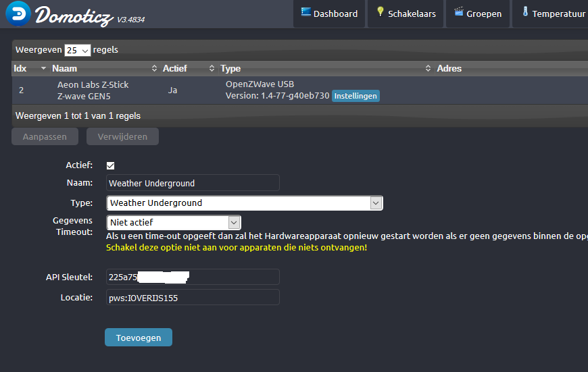Viewport: 588px width, 372px height.
Task: Open the Type dropdown Weather Underground
Action: pyautogui.click(x=245, y=203)
